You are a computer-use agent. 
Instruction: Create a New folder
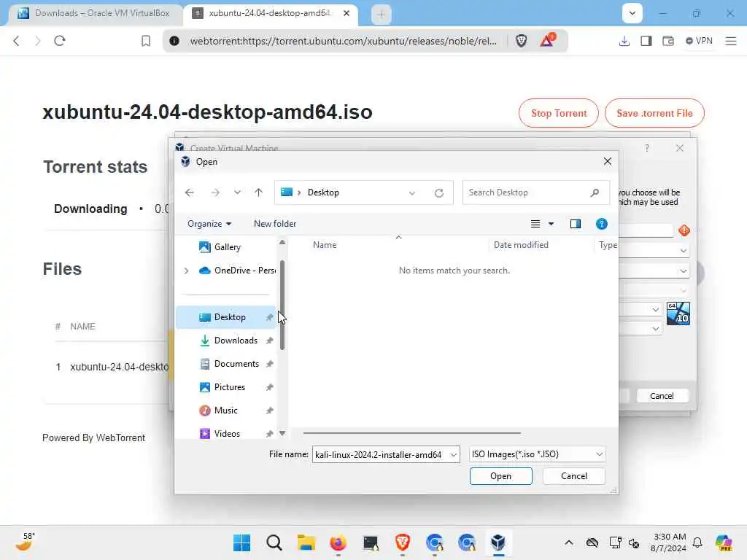(275, 224)
